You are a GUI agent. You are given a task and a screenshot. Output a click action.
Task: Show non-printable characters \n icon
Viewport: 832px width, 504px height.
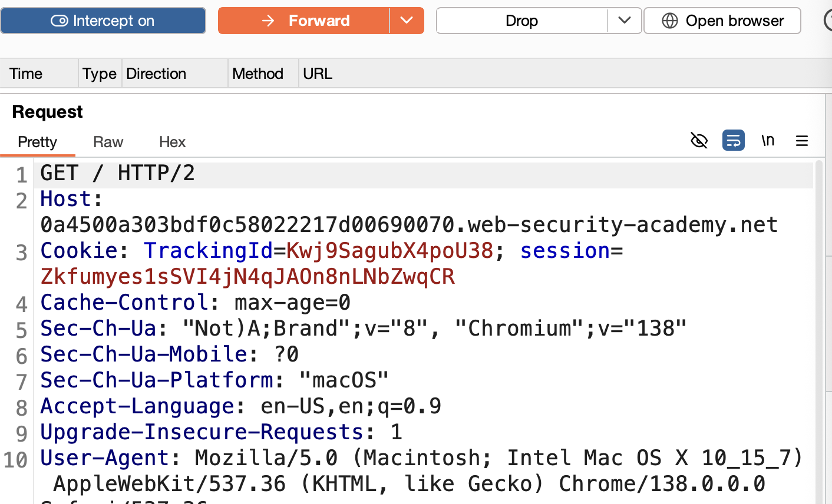click(768, 141)
